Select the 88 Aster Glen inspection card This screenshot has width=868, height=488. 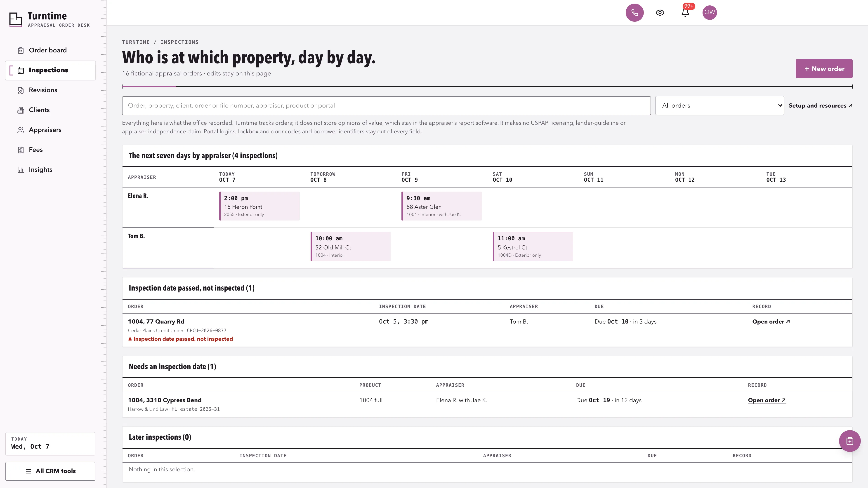click(x=441, y=206)
